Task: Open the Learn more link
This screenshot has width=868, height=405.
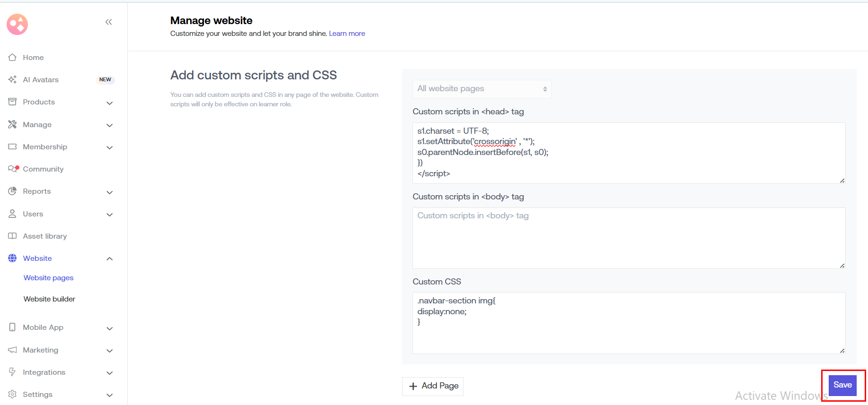Action: 347,34
